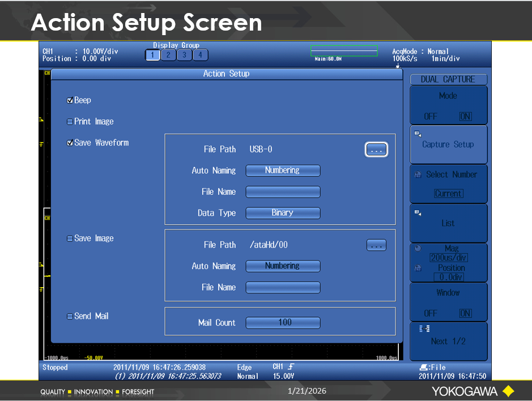Browse Save Image file path with ellipsis button

coord(377,245)
